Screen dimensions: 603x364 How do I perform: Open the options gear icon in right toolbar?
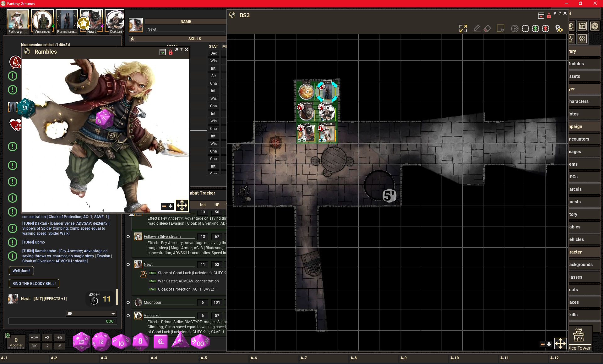click(x=582, y=39)
